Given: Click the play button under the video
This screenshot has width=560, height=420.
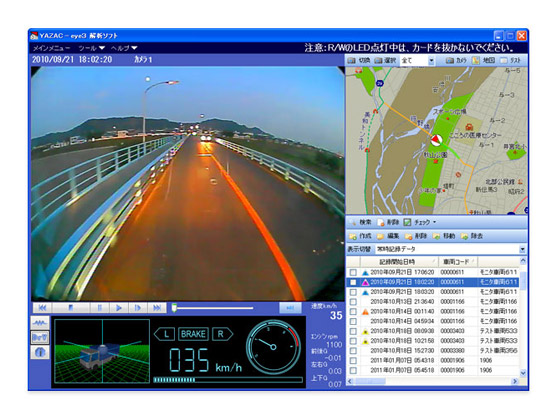Looking at the screenshot, I should point(119,308).
